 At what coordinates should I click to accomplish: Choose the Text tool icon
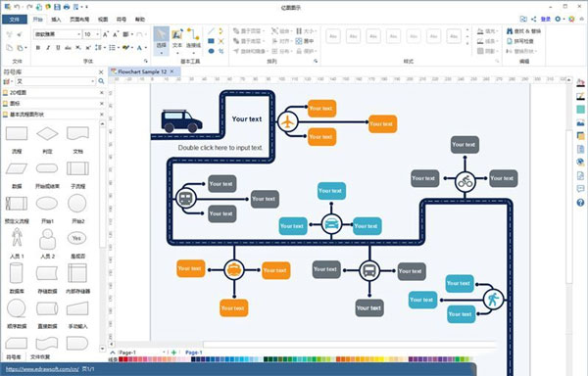click(x=177, y=39)
